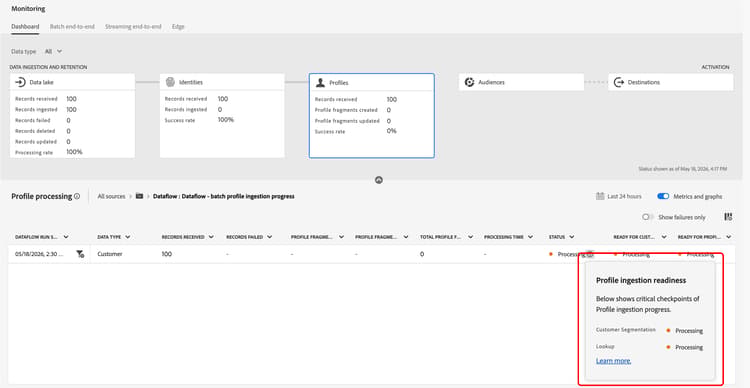Select the Identities card

(222, 116)
